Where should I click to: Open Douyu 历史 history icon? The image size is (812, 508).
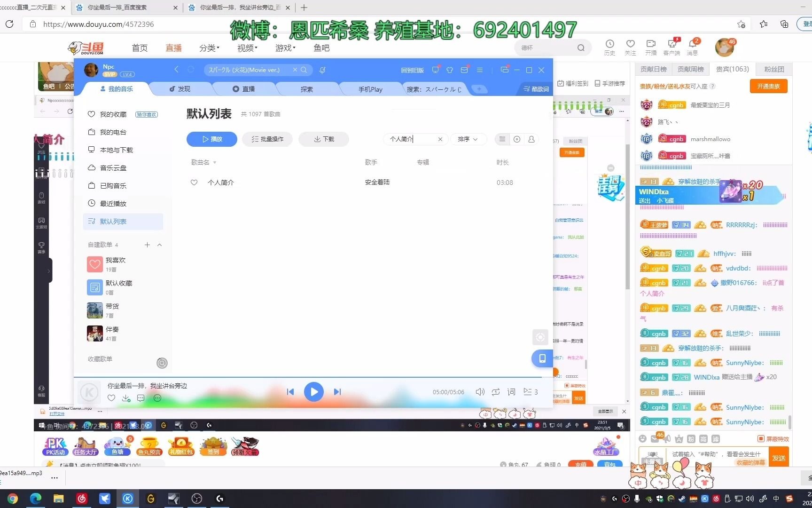(x=609, y=48)
